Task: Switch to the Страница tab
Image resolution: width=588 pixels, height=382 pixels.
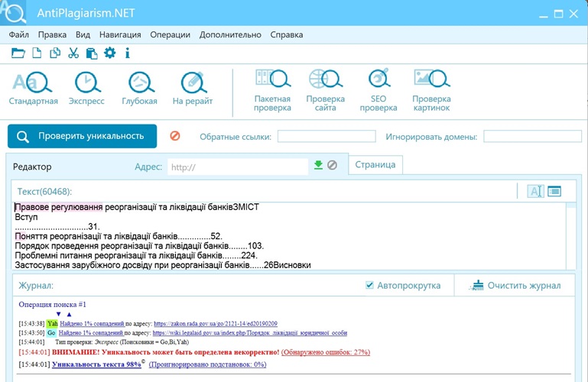Action: 375,165
